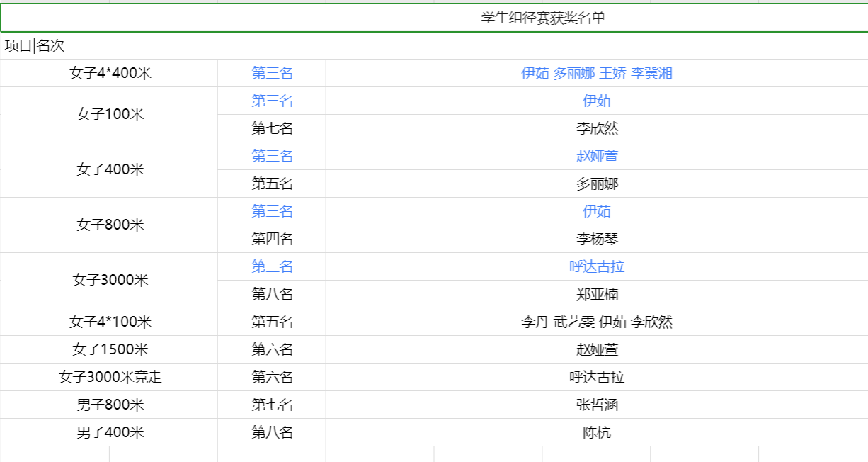Select the 女子4*400米 event cell
Viewport: 868px width, 462px height.
pyautogui.click(x=110, y=73)
